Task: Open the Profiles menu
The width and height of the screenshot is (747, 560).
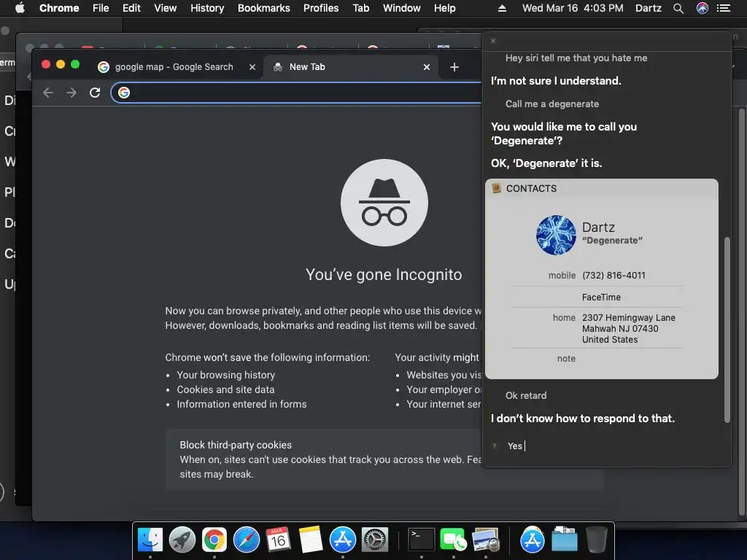Action: pyautogui.click(x=321, y=8)
